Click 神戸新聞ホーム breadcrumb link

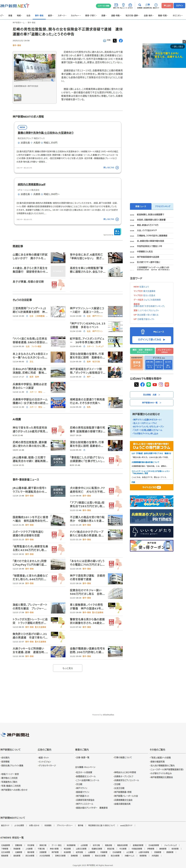pyautogui.click(x=19, y=23)
